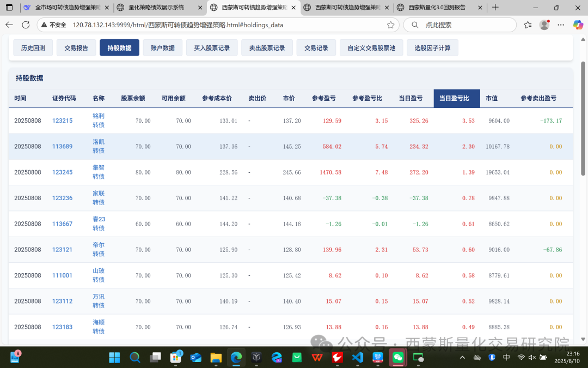Open security code 111001 link
This screenshot has height=368, width=588.
coord(62,275)
